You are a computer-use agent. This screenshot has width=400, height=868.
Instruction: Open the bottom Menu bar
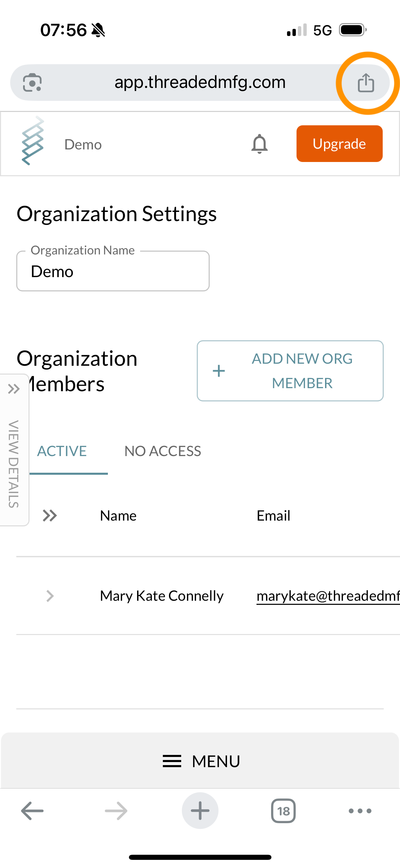[x=200, y=761]
